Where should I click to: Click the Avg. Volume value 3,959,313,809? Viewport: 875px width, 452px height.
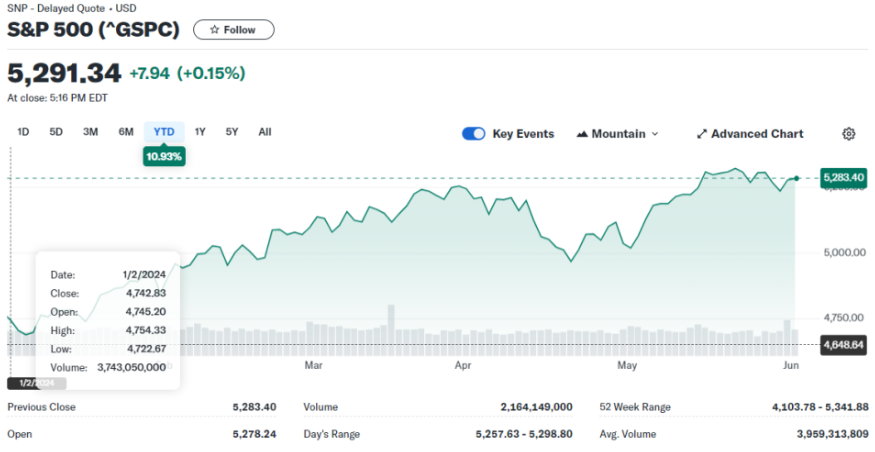click(833, 434)
